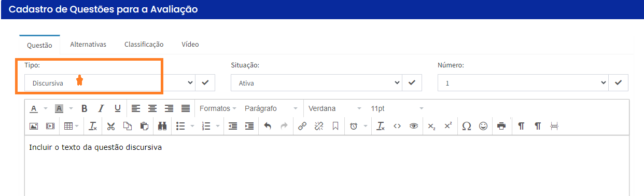Image resolution: width=644 pixels, height=196 pixels.
Task: Switch to the Questão tab
Action: click(x=39, y=45)
